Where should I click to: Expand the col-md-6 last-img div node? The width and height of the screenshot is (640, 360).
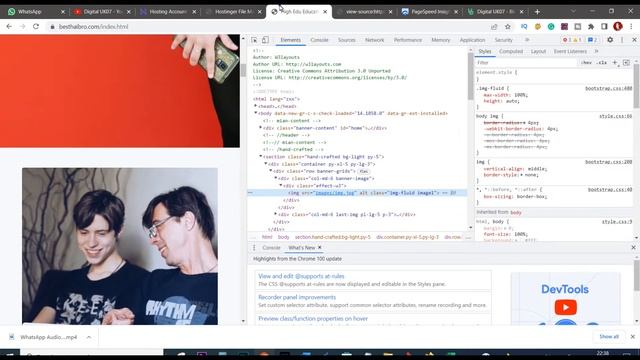click(x=276, y=214)
